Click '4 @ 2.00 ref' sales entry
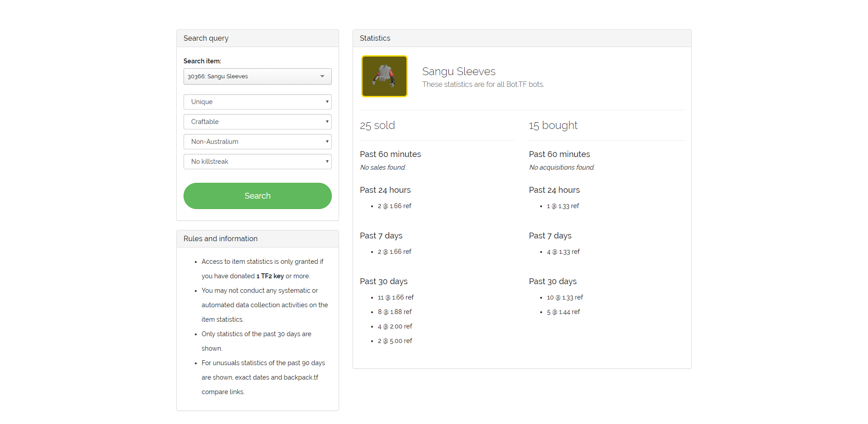Screen dimensions: 868x424 (x=395, y=326)
